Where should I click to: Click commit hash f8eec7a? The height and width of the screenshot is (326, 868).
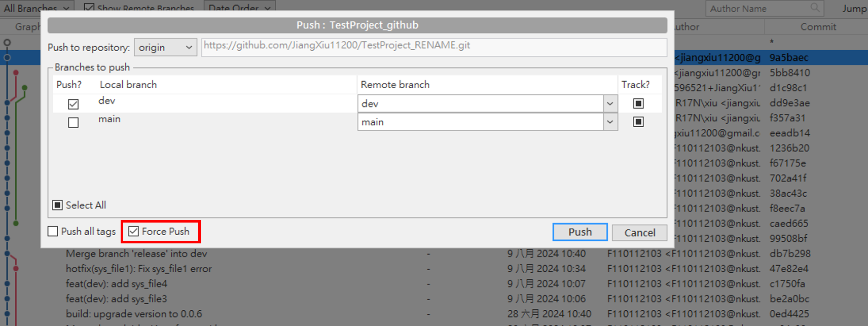787,208
